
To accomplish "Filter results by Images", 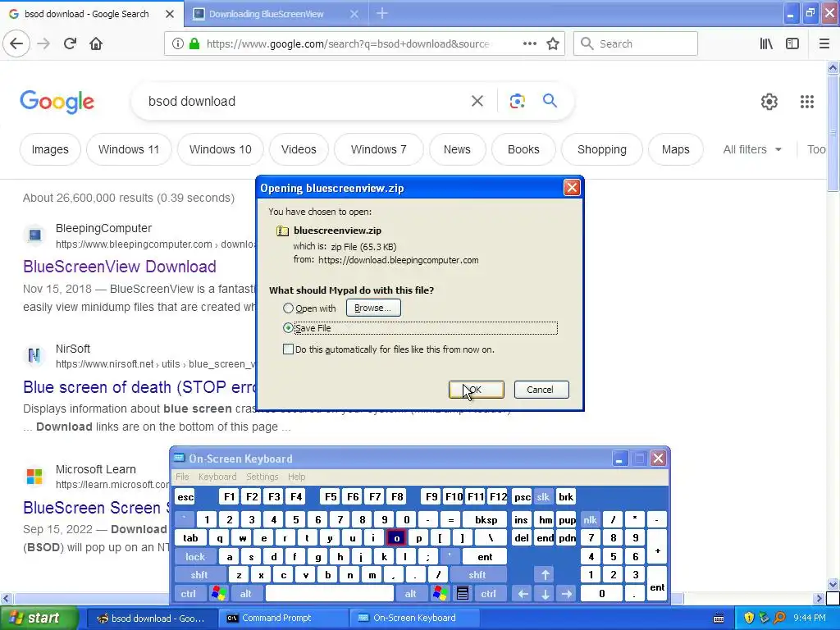I will [50, 149].
